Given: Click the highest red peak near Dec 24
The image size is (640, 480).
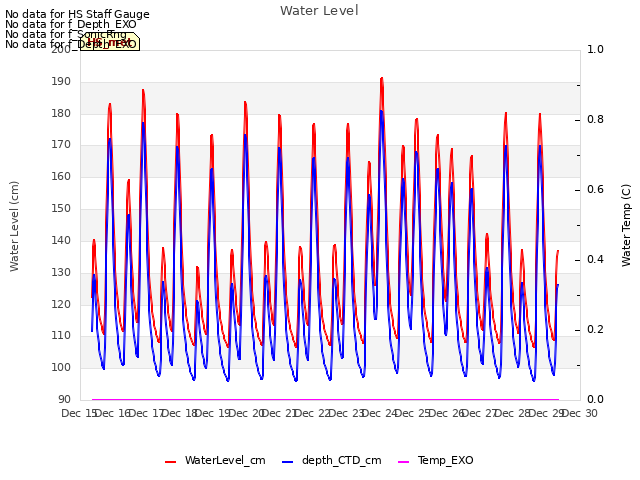Looking at the screenshot, I should point(382,78).
